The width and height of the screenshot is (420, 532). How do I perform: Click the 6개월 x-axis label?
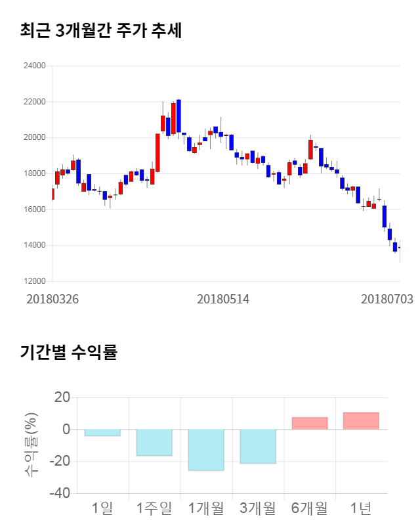click(310, 508)
